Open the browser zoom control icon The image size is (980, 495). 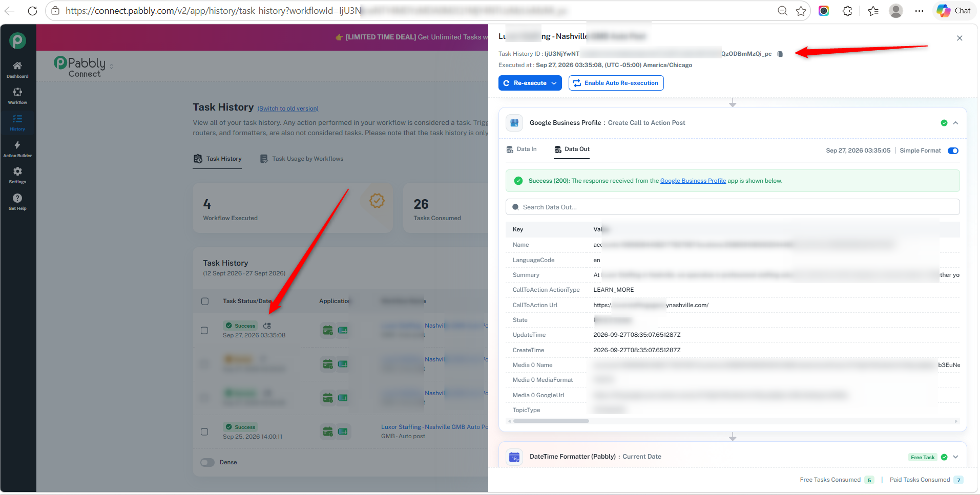(782, 11)
